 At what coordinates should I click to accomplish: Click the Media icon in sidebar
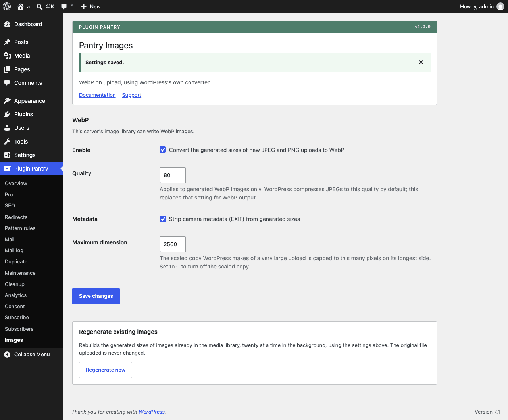tap(7, 56)
